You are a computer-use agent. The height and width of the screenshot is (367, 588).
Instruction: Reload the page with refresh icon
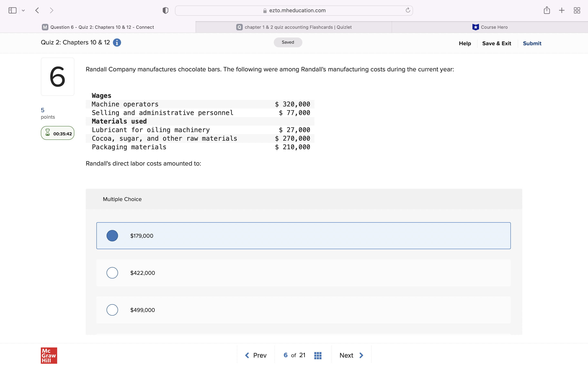(x=408, y=10)
